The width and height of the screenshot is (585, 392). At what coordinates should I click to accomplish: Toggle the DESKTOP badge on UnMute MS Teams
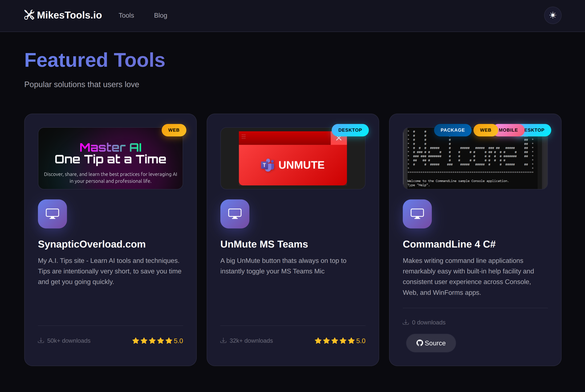point(350,130)
